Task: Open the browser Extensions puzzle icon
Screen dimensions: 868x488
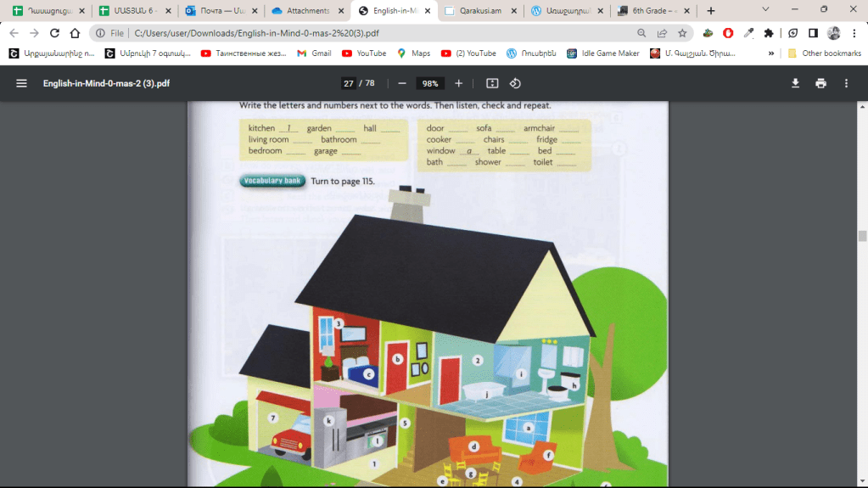Action: pos(769,33)
